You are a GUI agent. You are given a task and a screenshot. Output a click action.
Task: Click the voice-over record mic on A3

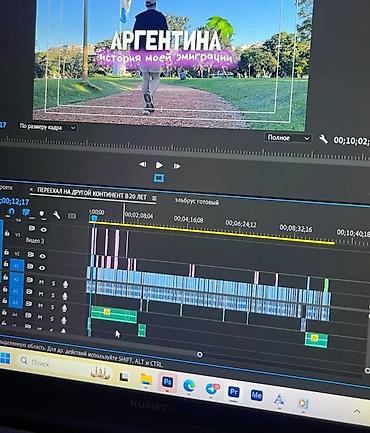click(x=65, y=308)
